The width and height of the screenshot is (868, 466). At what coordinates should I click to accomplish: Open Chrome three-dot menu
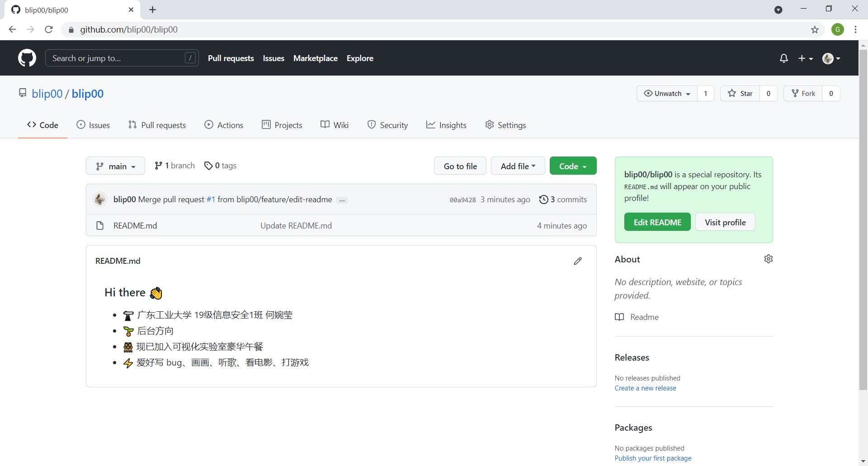point(855,29)
